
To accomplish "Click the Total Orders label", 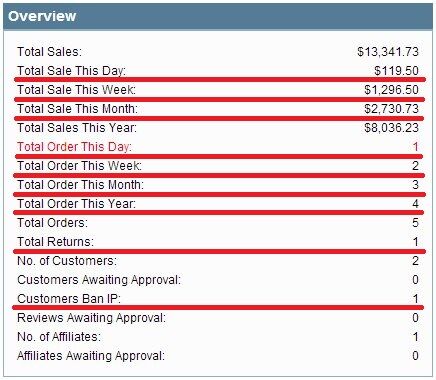I will pos(52,223).
